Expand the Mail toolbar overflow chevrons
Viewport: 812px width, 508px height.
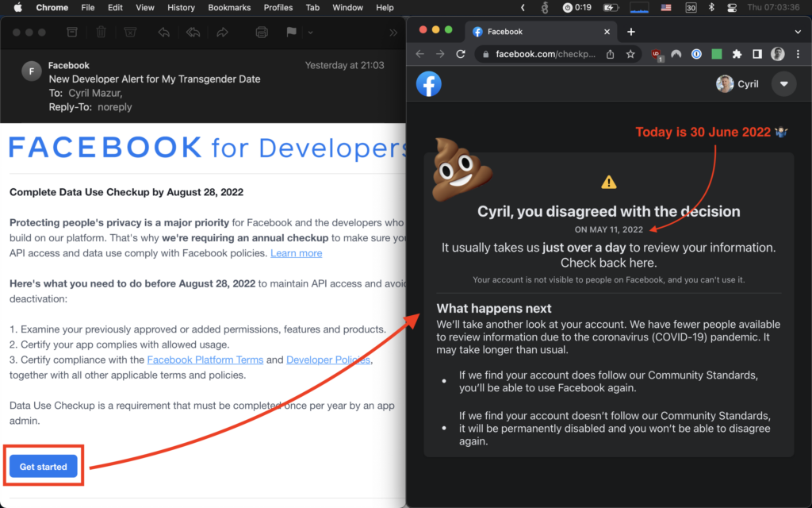pyautogui.click(x=393, y=32)
